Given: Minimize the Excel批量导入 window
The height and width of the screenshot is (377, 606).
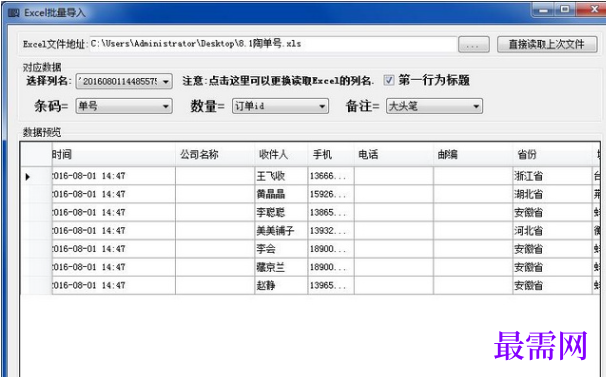Looking at the screenshot, I should pos(544,10).
